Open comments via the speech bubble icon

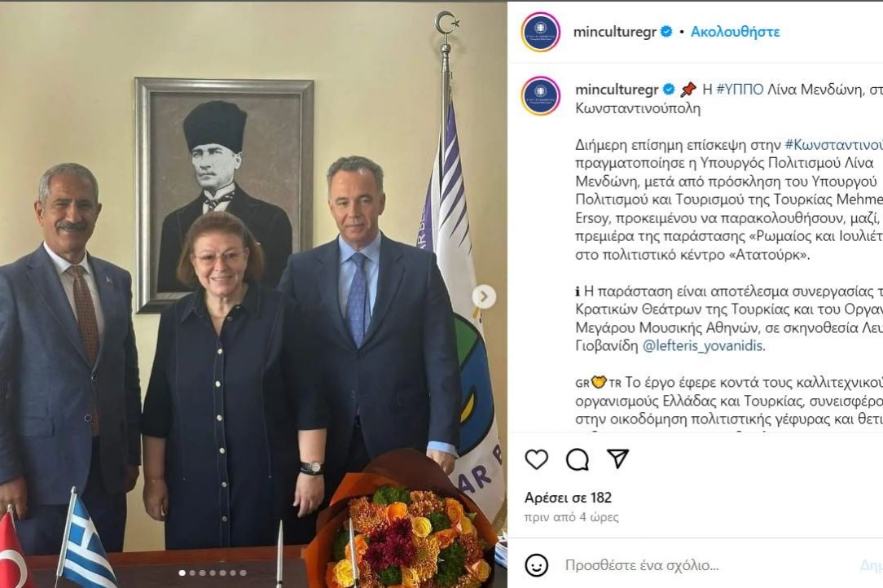coord(578,459)
